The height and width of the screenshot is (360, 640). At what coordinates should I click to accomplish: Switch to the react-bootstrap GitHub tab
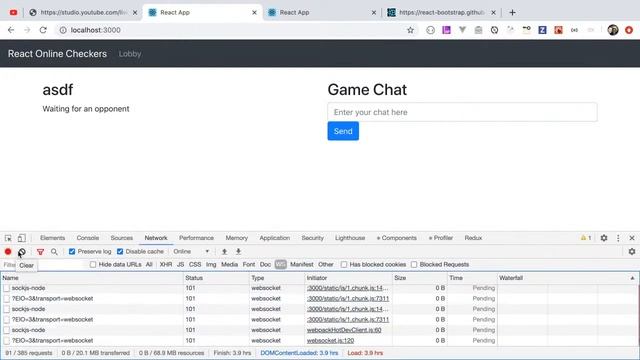point(442,12)
